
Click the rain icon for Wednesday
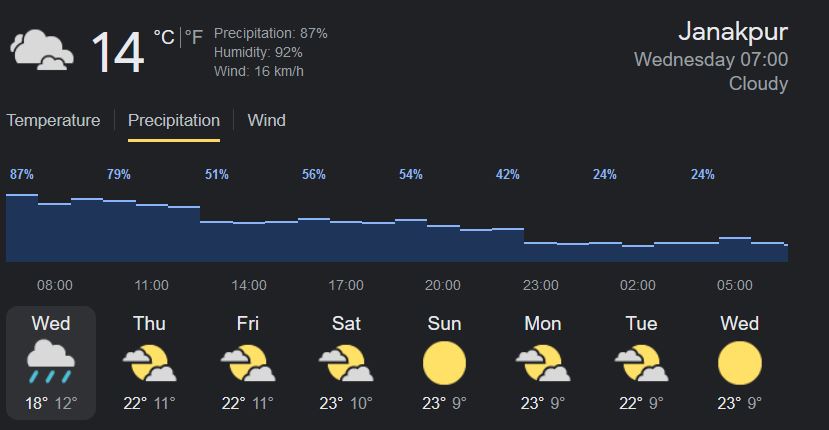[x=51, y=362]
